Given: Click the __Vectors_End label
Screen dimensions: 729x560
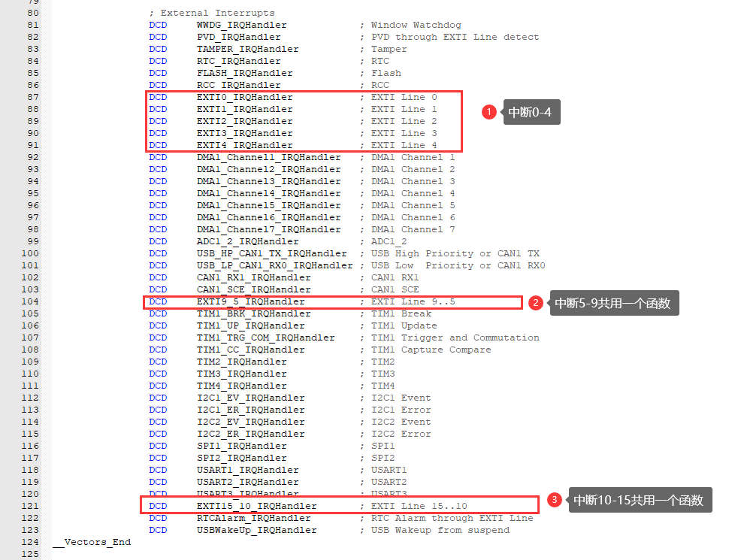Looking at the screenshot, I should tap(92, 543).
